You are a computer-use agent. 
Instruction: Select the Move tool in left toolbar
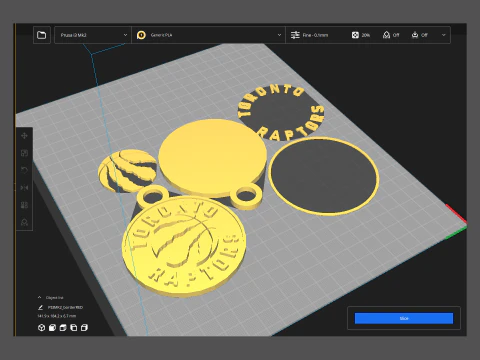(x=24, y=136)
